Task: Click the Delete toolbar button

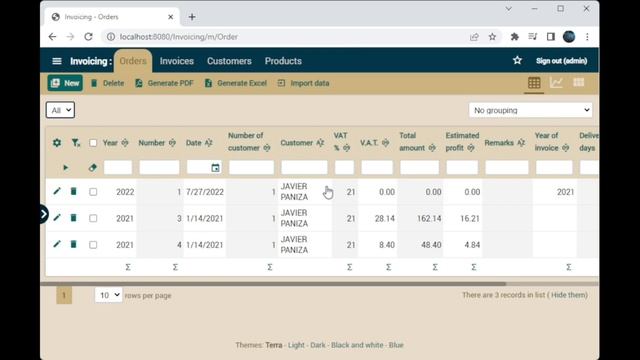Action: pos(107,83)
